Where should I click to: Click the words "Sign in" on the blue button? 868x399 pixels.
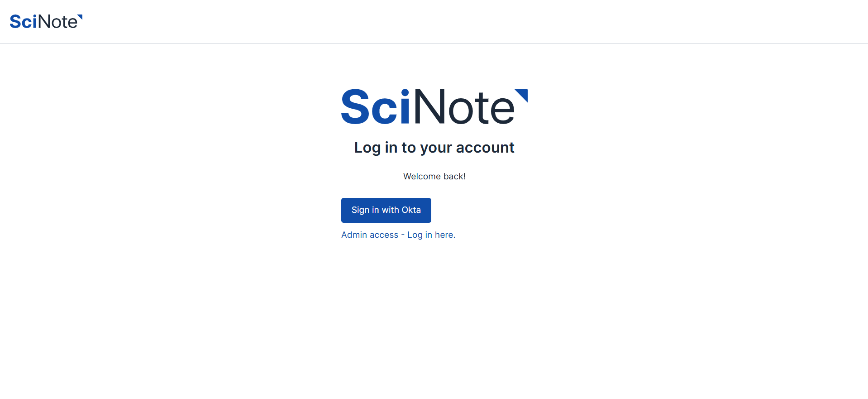click(x=365, y=210)
